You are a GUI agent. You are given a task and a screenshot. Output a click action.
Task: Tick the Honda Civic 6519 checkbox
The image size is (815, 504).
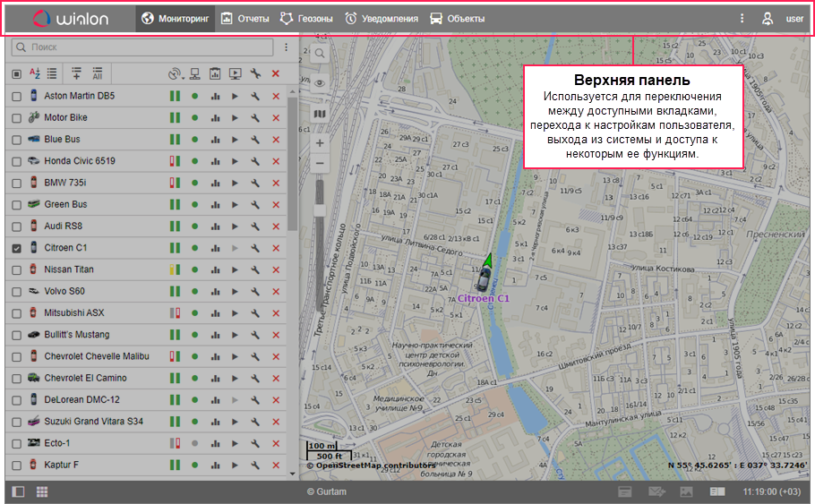coord(17,162)
